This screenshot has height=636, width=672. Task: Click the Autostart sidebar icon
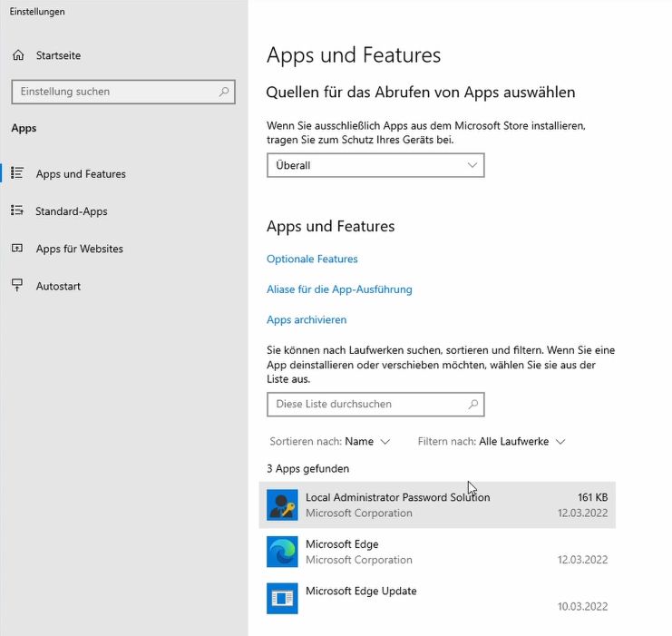(17, 285)
